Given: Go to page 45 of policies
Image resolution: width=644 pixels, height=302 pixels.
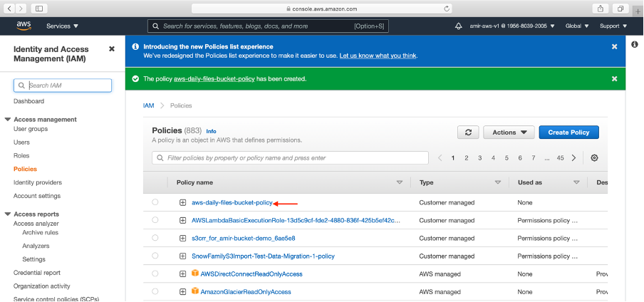Looking at the screenshot, I should coord(560,158).
